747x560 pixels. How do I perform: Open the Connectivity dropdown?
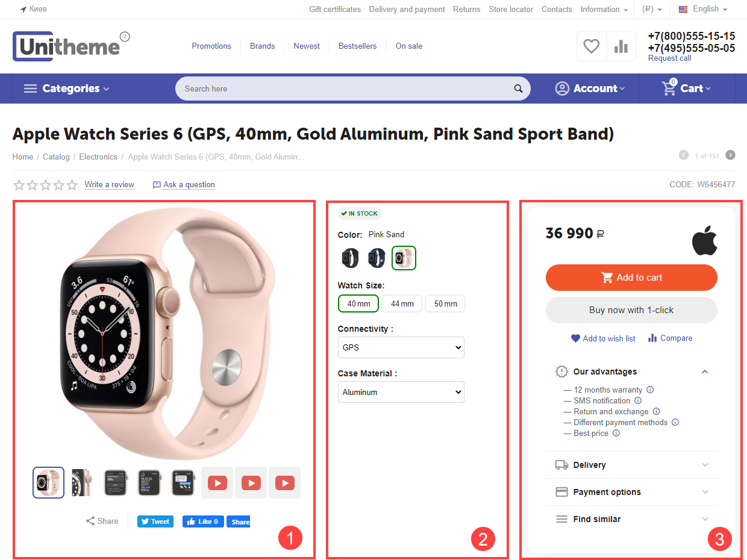[x=401, y=347]
